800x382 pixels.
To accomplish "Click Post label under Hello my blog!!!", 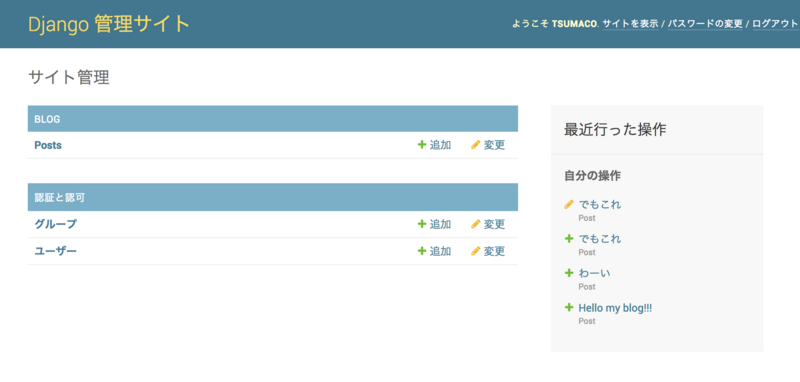I will pyautogui.click(x=587, y=321).
